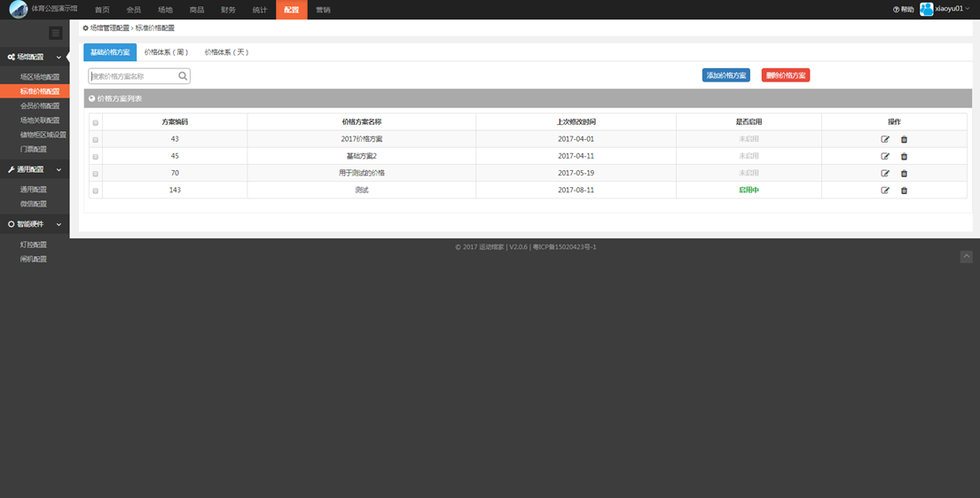Delete price plan 143 with trash icon
The height and width of the screenshot is (498, 980).
click(904, 190)
